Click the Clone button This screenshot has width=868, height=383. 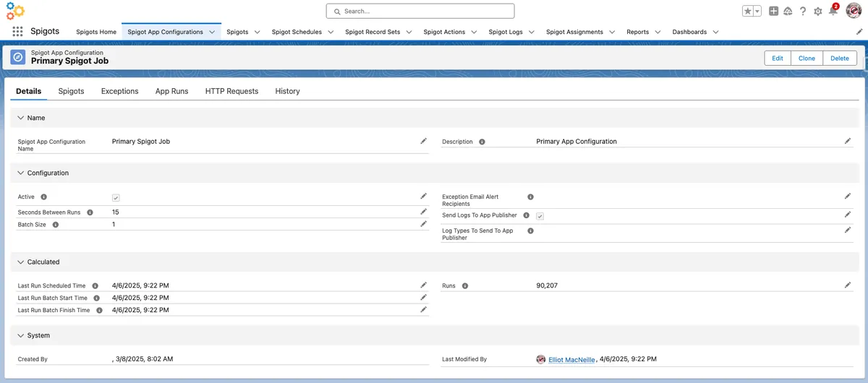[x=807, y=58]
